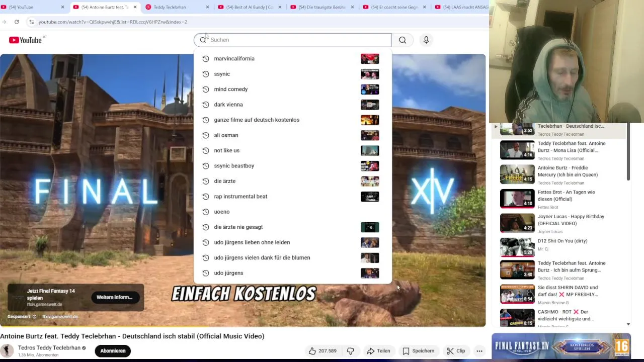Open the three-dot more actions menu
Image resolution: width=644 pixels, height=362 pixels.
coord(479,351)
